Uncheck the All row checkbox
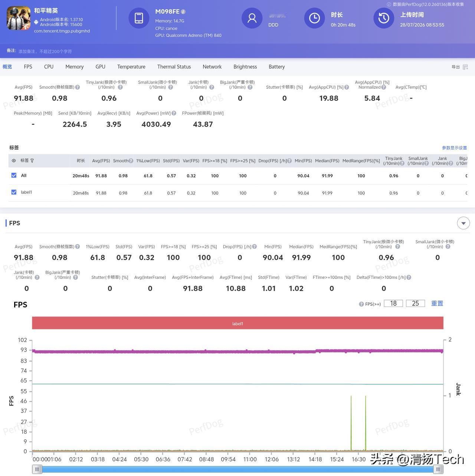 coord(14,175)
